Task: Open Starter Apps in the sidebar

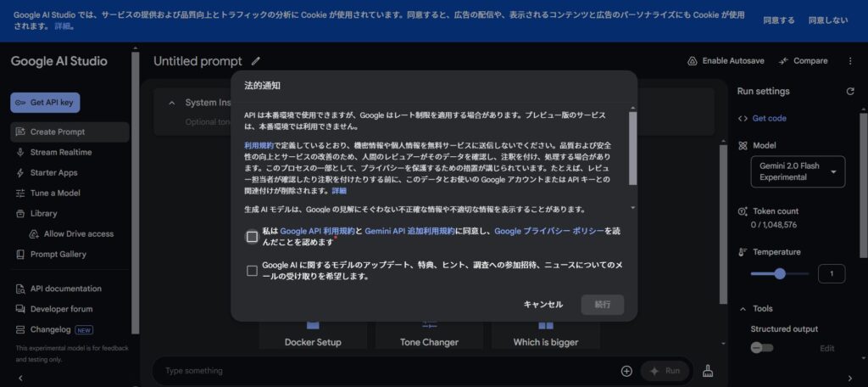Action: (70, 172)
